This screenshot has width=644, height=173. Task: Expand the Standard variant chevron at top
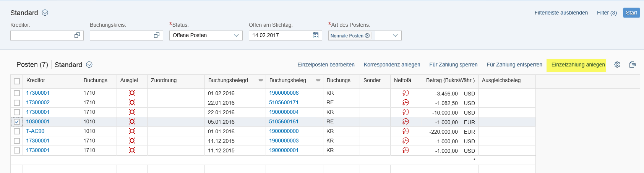(x=45, y=13)
